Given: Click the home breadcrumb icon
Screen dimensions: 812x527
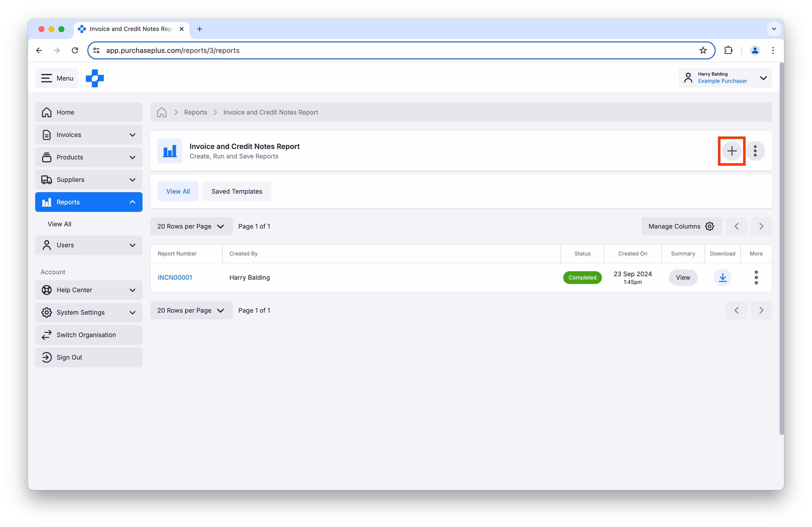Looking at the screenshot, I should pyautogui.click(x=162, y=112).
